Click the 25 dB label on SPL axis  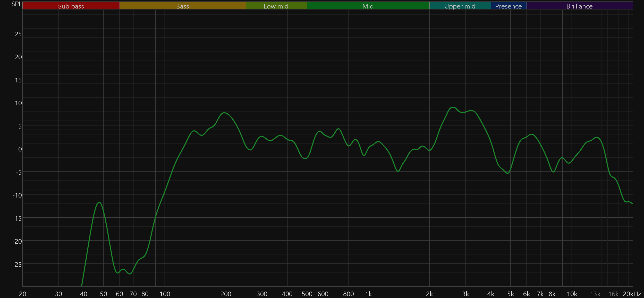tap(18, 34)
